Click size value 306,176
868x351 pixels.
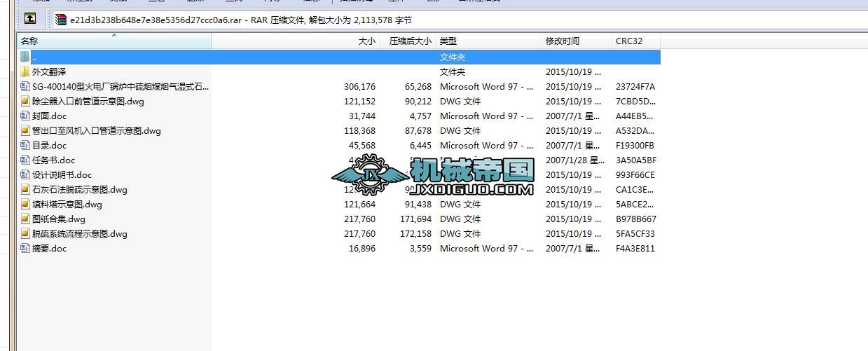point(360,86)
